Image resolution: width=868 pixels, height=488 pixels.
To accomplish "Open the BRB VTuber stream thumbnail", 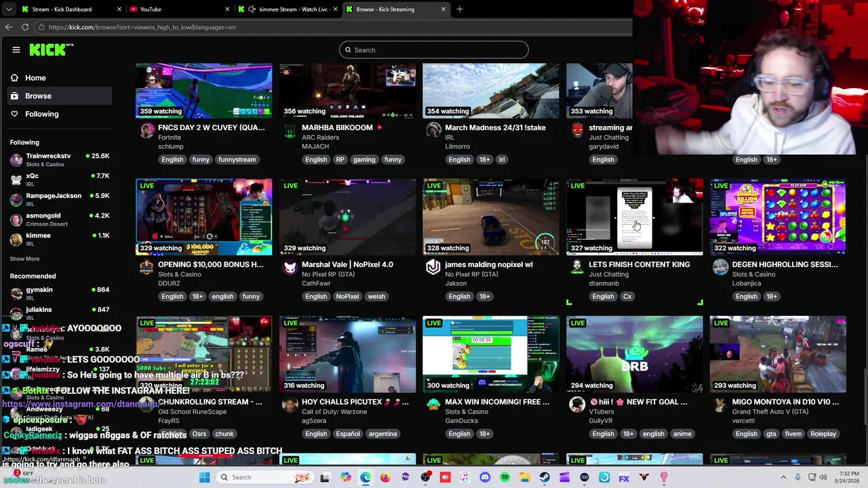I will [635, 354].
